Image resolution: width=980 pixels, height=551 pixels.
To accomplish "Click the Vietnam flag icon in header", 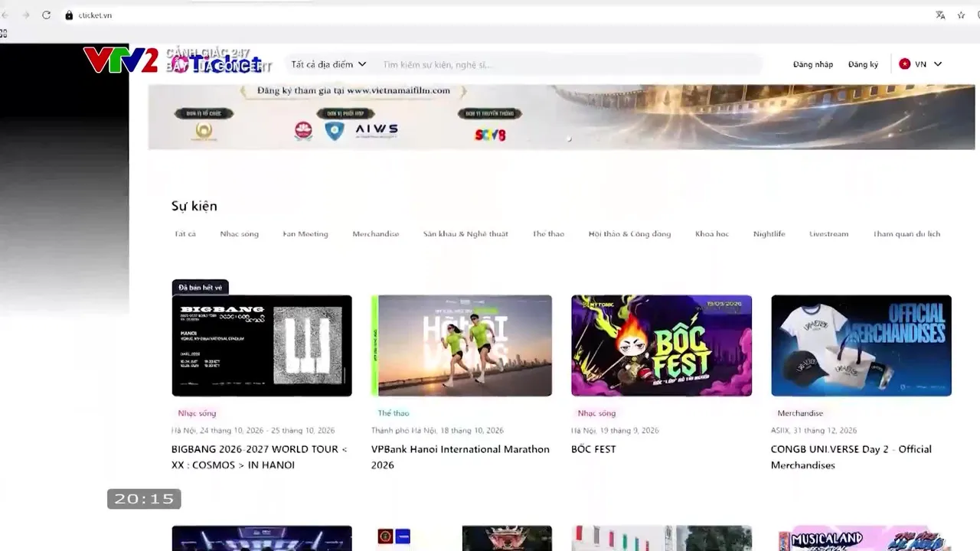I will (x=904, y=64).
